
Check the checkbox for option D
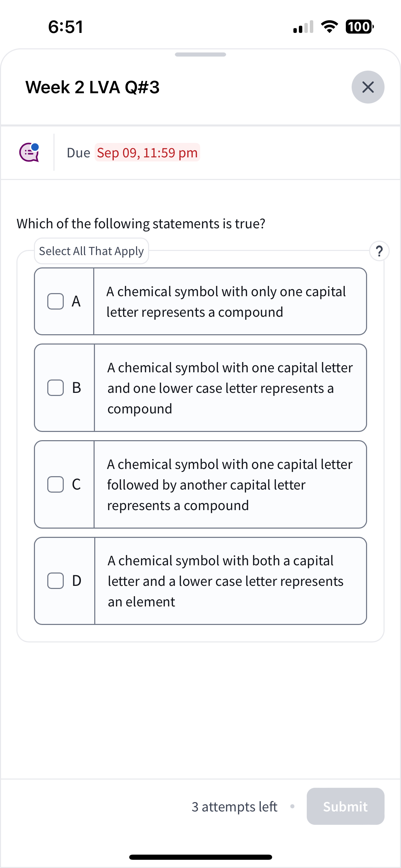click(x=56, y=581)
